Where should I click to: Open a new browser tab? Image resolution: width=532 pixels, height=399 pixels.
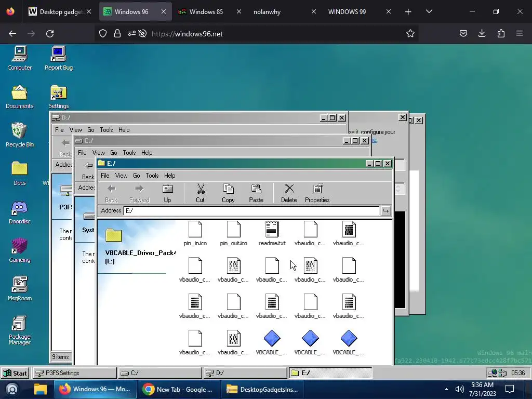coord(408,12)
